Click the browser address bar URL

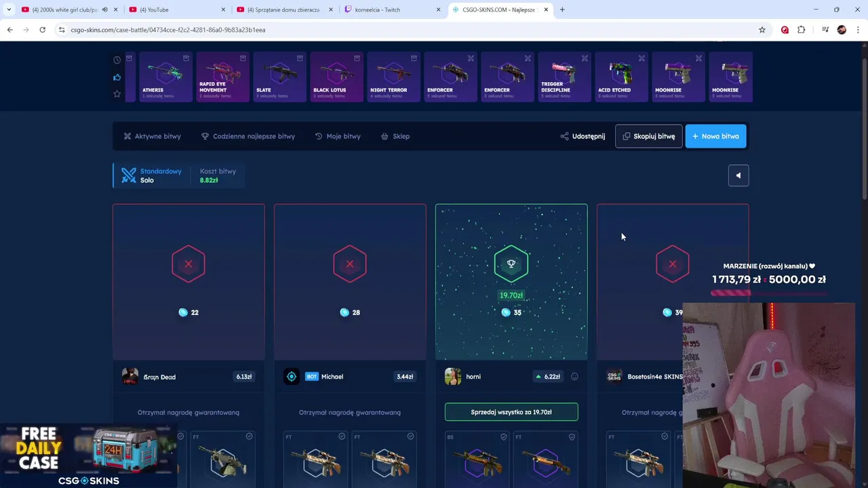point(167,30)
